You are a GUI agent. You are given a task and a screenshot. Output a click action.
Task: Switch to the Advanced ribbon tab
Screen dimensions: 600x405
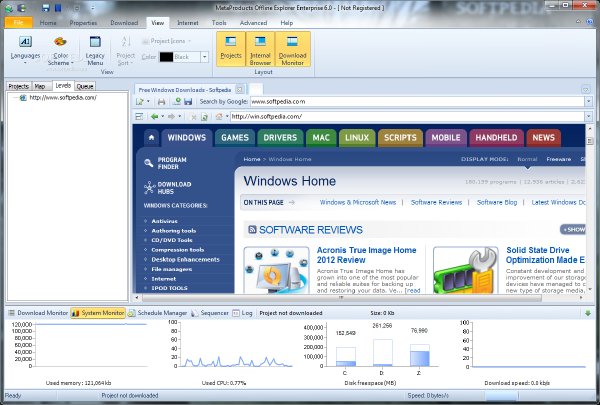pyautogui.click(x=253, y=23)
